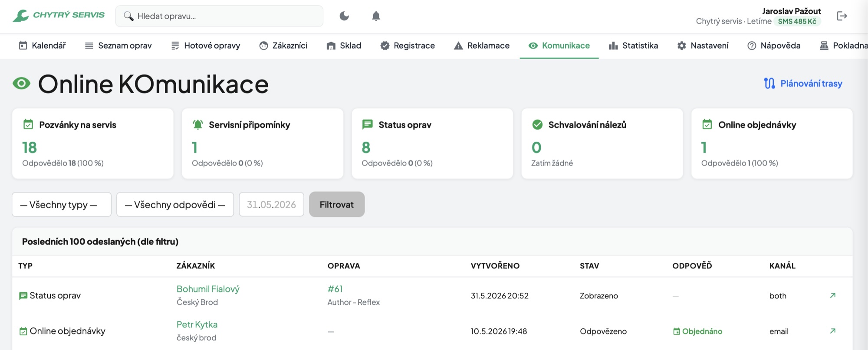Open notifications bell
The image size is (868, 350).
(376, 16)
